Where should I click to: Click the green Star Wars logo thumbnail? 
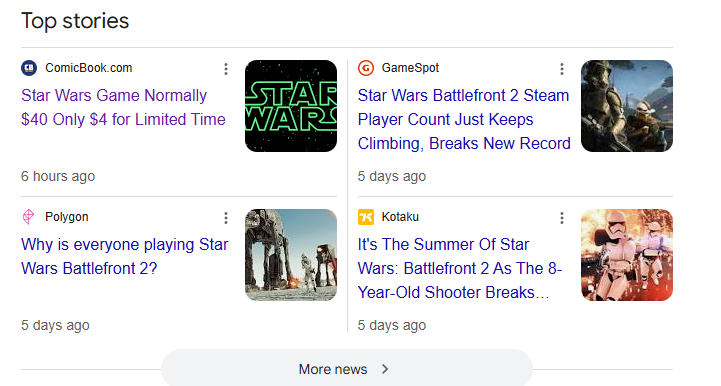click(291, 106)
